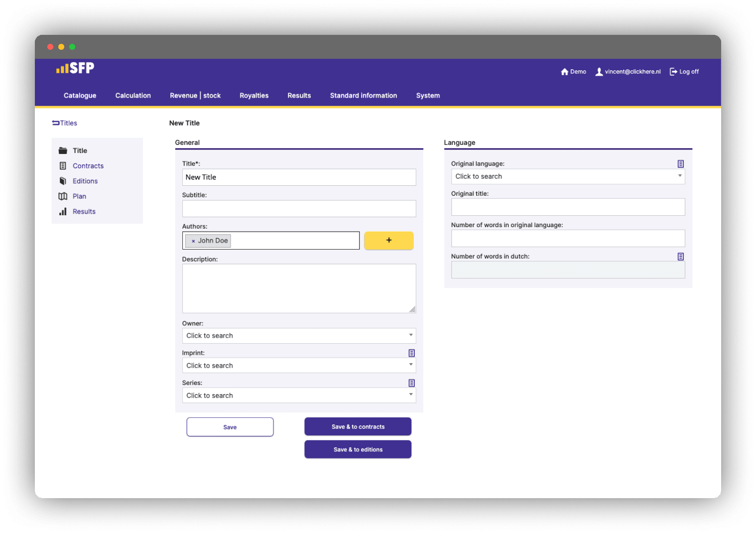Open Editions in the sidebar
The height and width of the screenshot is (533, 756).
pos(85,181)
